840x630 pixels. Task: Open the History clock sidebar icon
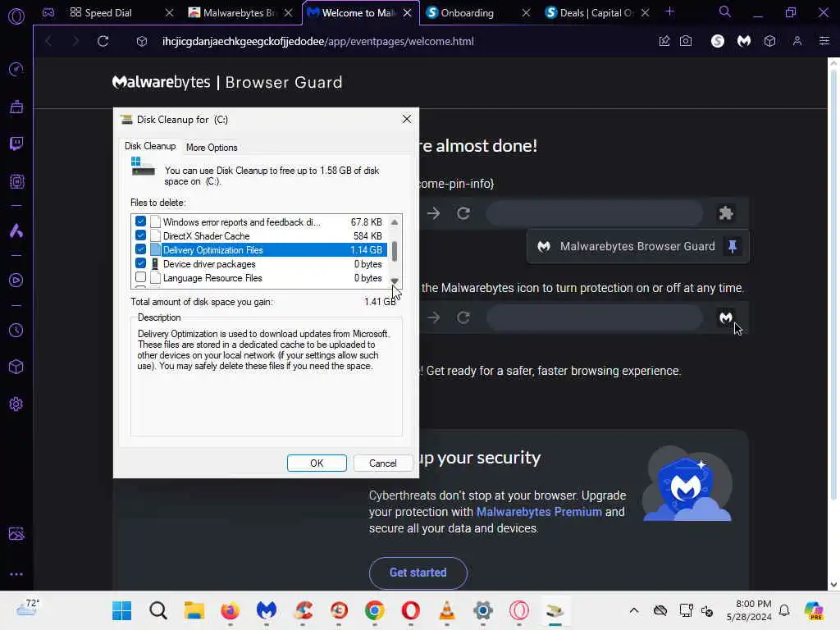16,331
